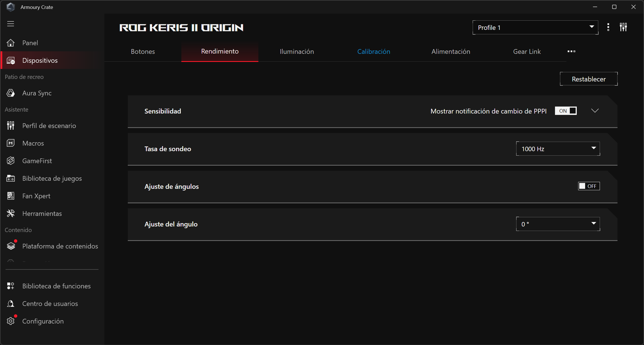The height and width of the screenshot is (345, 644).
Task: Open Biblioteca de juegos entry
Action: 52,178
